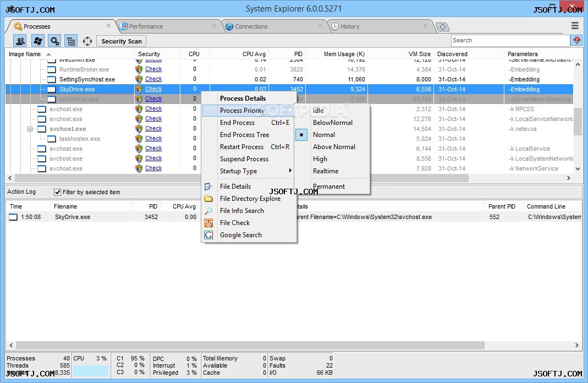Click the window icon of taskhostex.exe
The width and height of the screenshot is (588, 383).
[52, 139]
